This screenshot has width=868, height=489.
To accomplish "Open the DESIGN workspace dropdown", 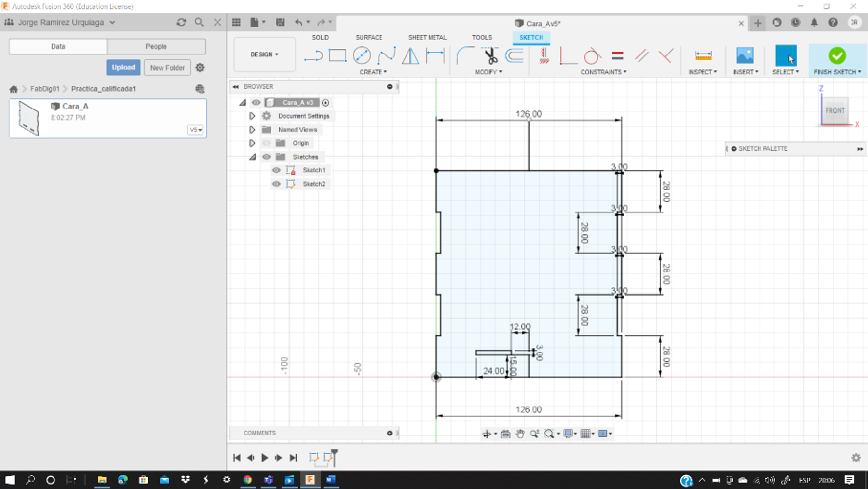I will click(265, 54).
